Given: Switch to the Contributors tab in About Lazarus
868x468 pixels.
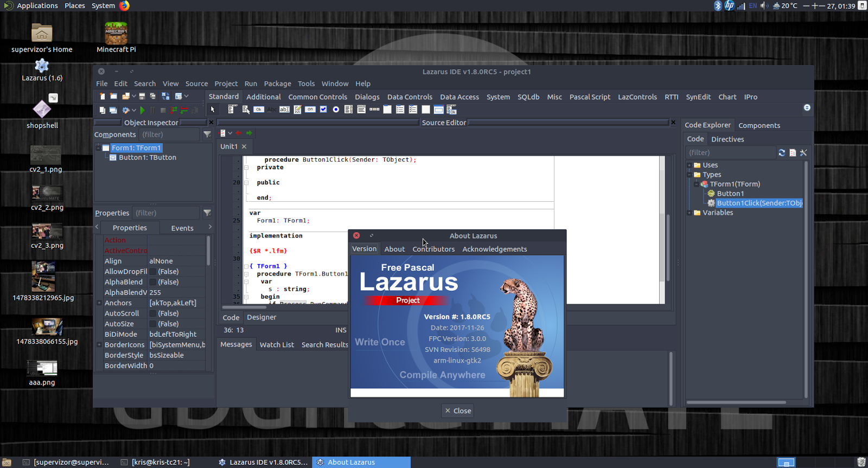Looking at the screenshot, I should point(433,249).
